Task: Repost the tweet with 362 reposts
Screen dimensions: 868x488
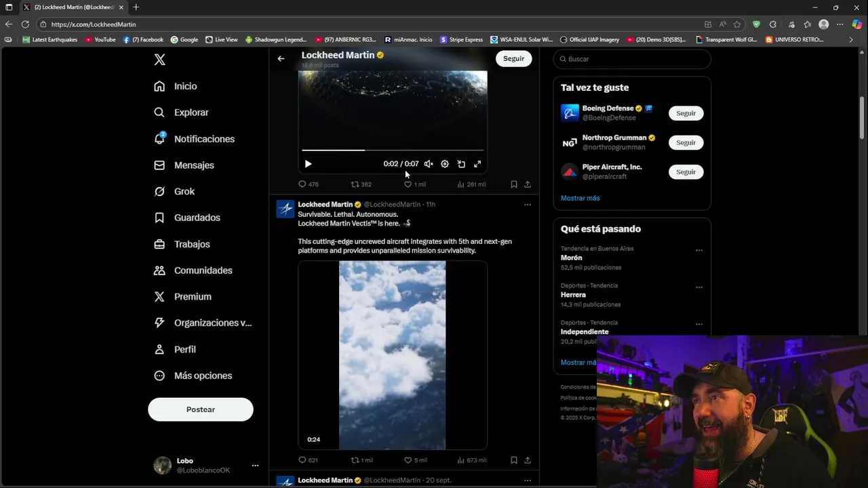Action: (361, 184)
